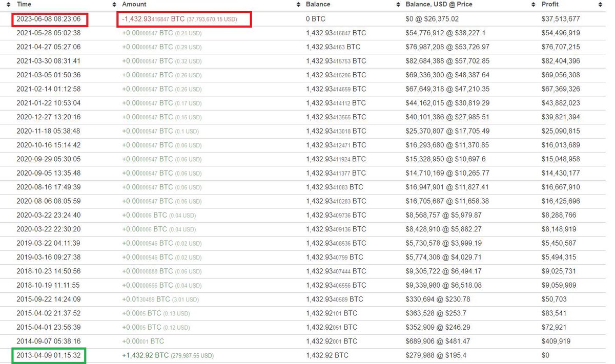Sort the table by the Profit column header

click(x=551, y=4)
